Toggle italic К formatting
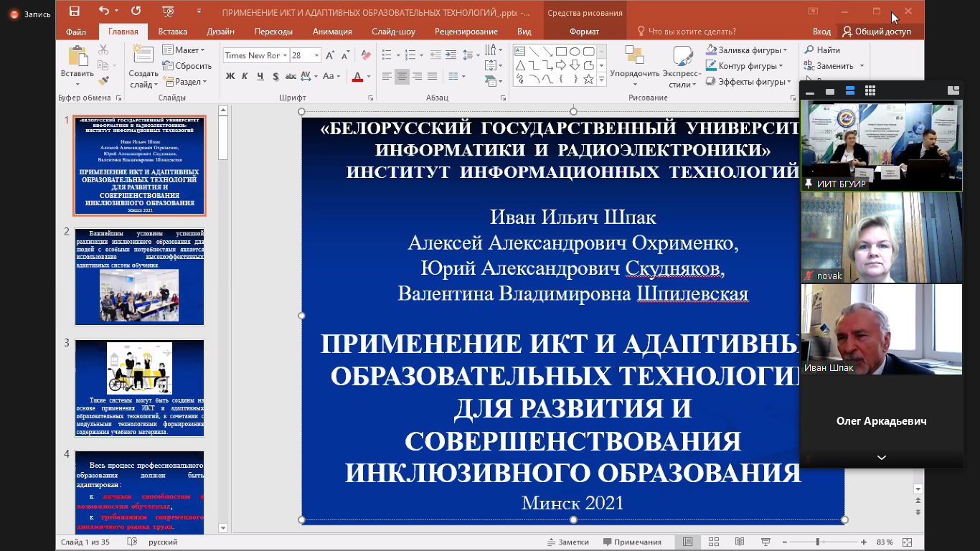980x551 pixels. pyautogui.click(x=245, y=76)
